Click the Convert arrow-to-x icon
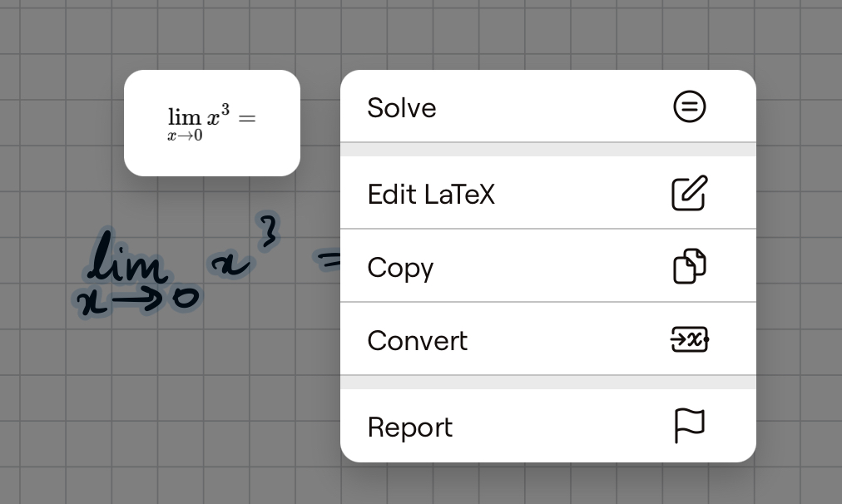Screen dimensions: 842x504 click(x=689, y=339)
